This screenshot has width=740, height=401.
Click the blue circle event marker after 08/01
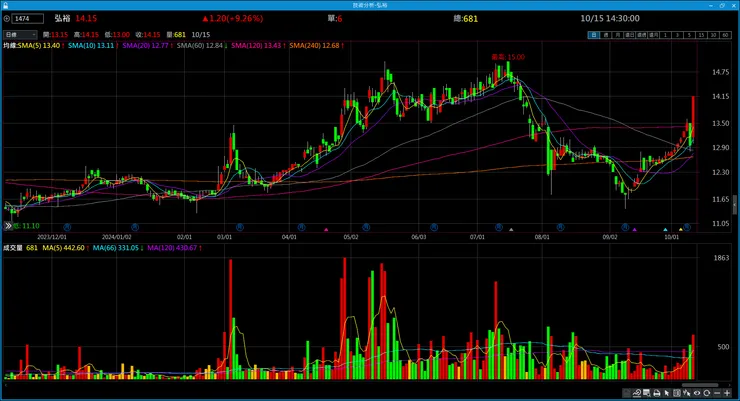[x=560, y=227]
